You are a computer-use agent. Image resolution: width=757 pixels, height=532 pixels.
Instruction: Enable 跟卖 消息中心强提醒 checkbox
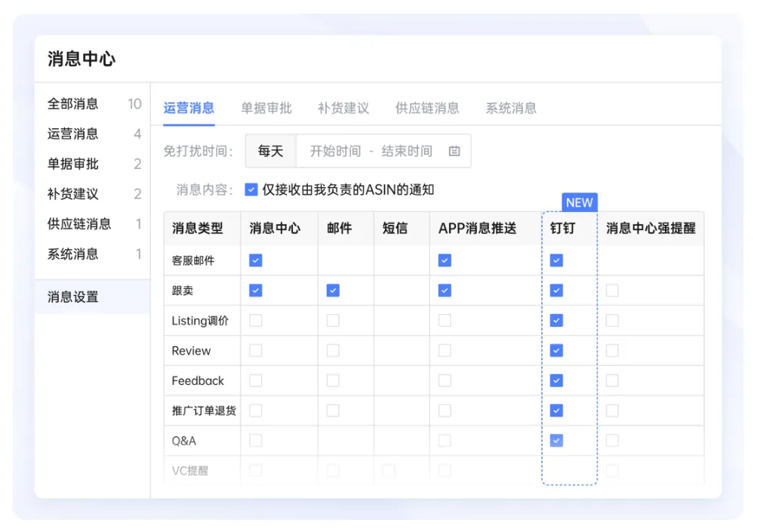point(612,291)
